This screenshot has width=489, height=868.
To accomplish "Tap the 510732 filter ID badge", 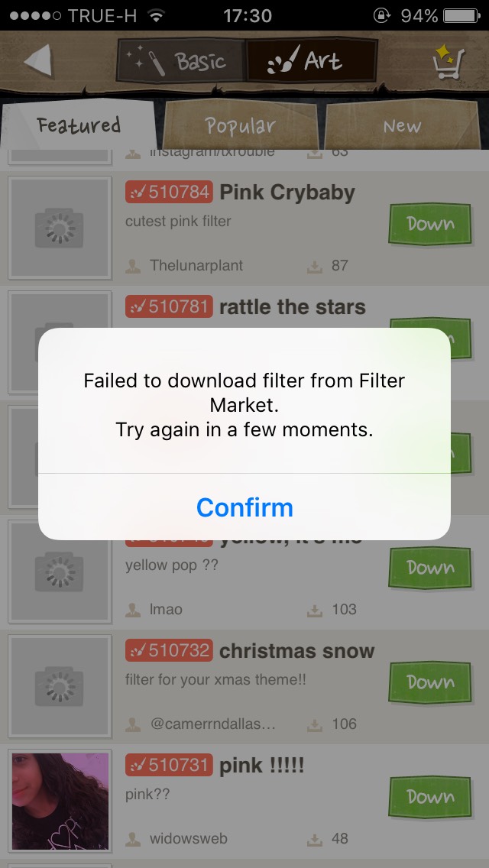I will coord(169,650).
